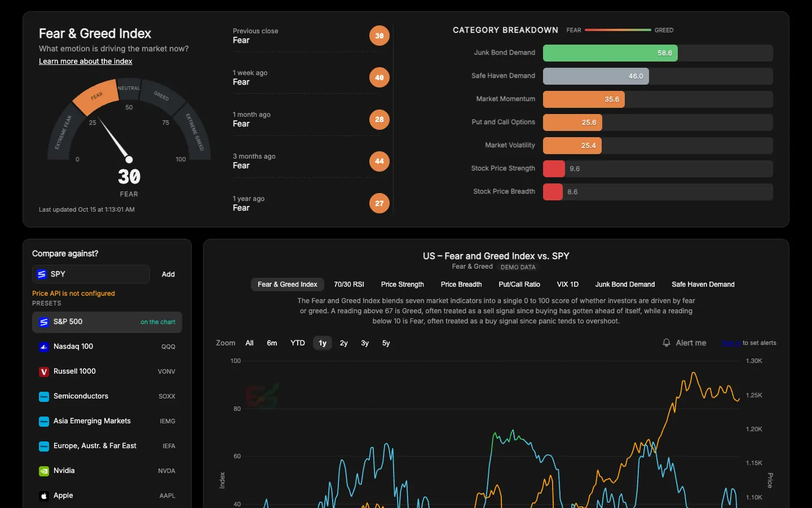Click the Stock Price Breadth 8.6 bar
The width and height of the screenshot is (812, 508).
click(553, 192)
